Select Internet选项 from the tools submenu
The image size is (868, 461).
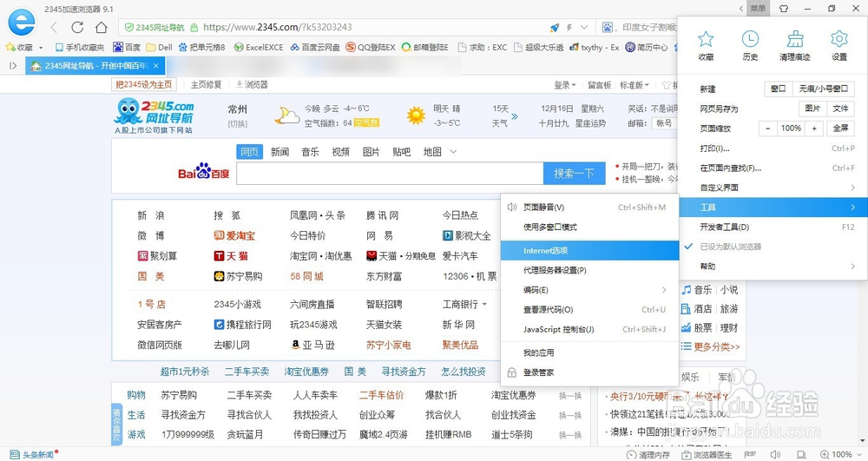pyautogui.click(x=589, y=251)
